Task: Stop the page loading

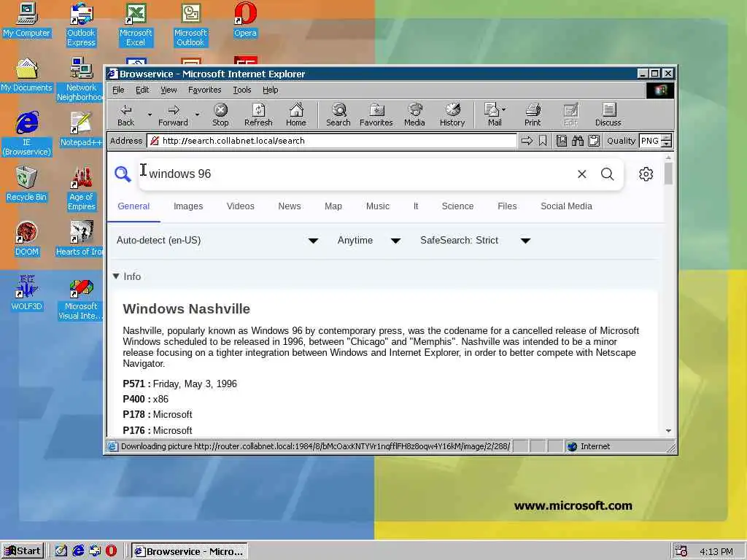Action: coord(220,115)
